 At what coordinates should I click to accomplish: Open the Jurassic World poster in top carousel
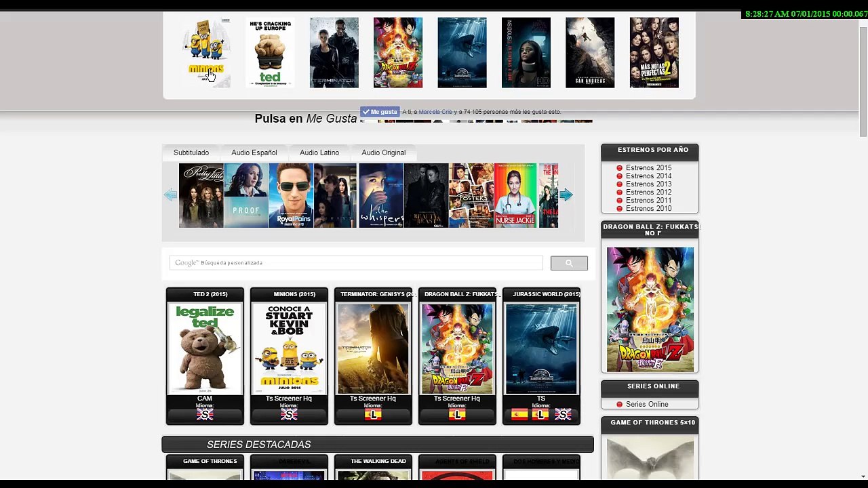pos(462,53)
